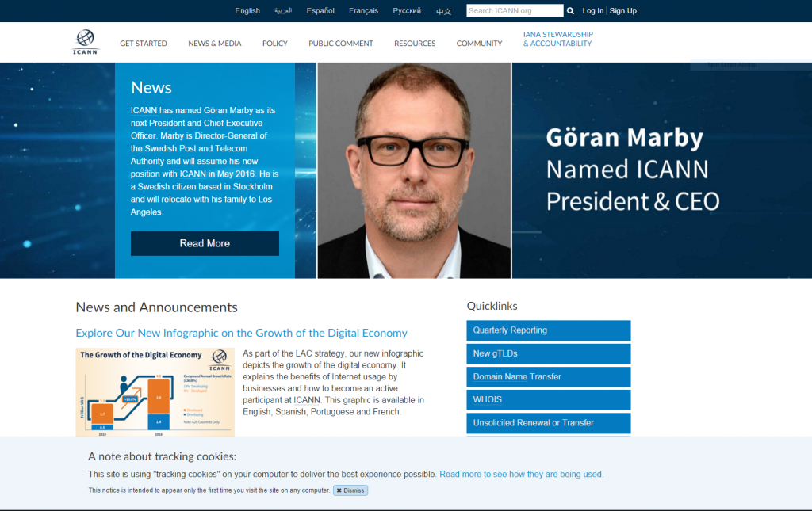Type in the Search ICANN.org field
The image size is (812, 511).
[514, 11]
